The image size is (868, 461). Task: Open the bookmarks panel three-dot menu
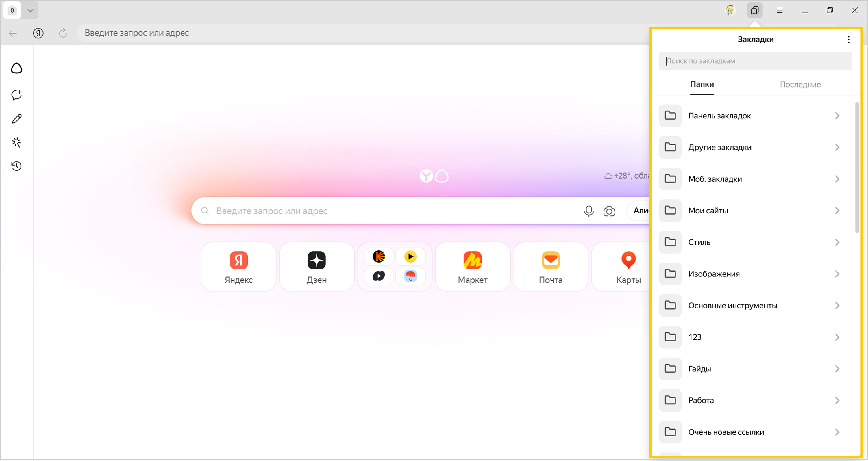pos(848,39)
